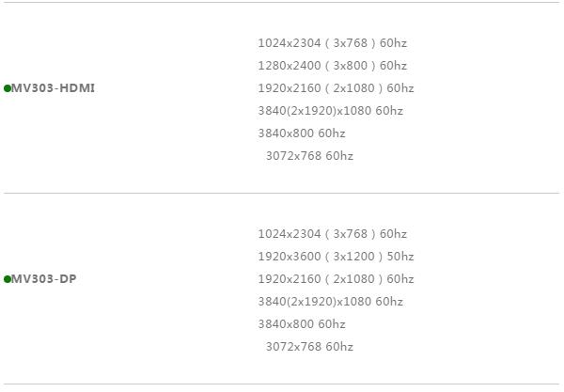
Task: Click DP's 3840x800 60hz resolution
Action: [302, 324]
